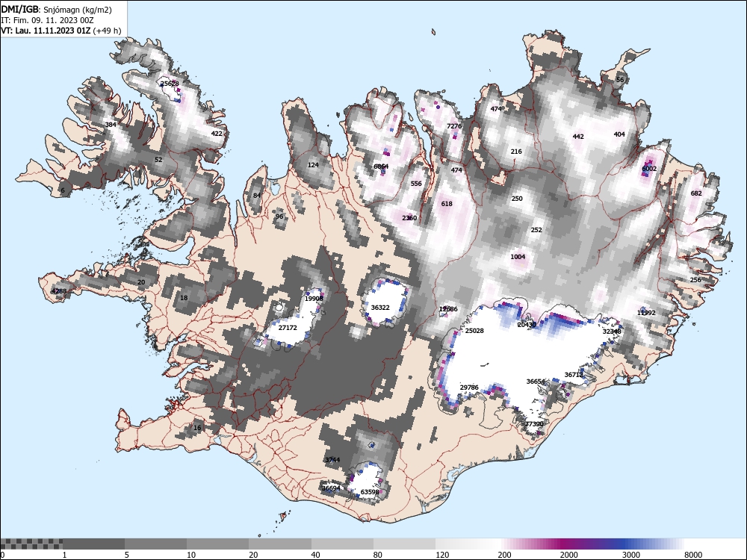Viewport: 747px width, 560px height.
Task: Click the 'IT: Fim. 09. 11. 2023 00Z' line
Action: (47, 20)
